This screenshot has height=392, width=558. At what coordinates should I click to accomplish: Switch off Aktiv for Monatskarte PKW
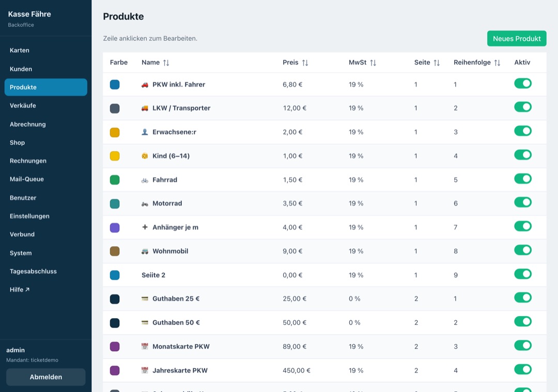523,346
